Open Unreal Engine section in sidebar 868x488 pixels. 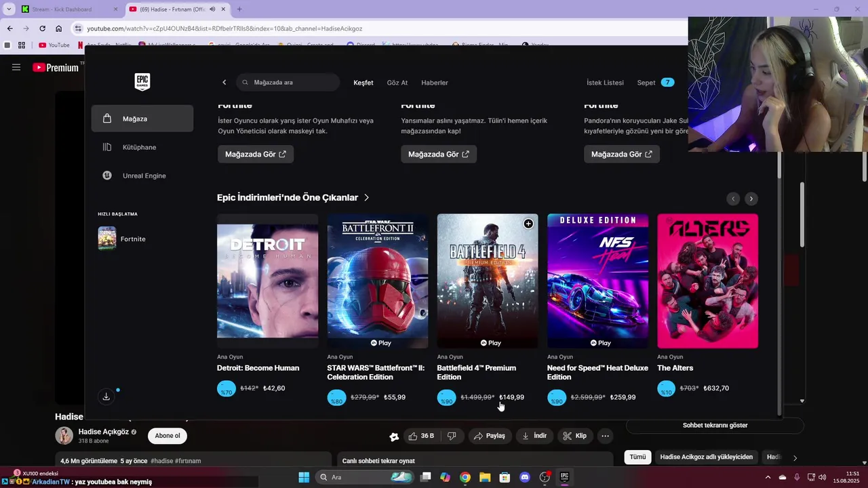[142, 176]
